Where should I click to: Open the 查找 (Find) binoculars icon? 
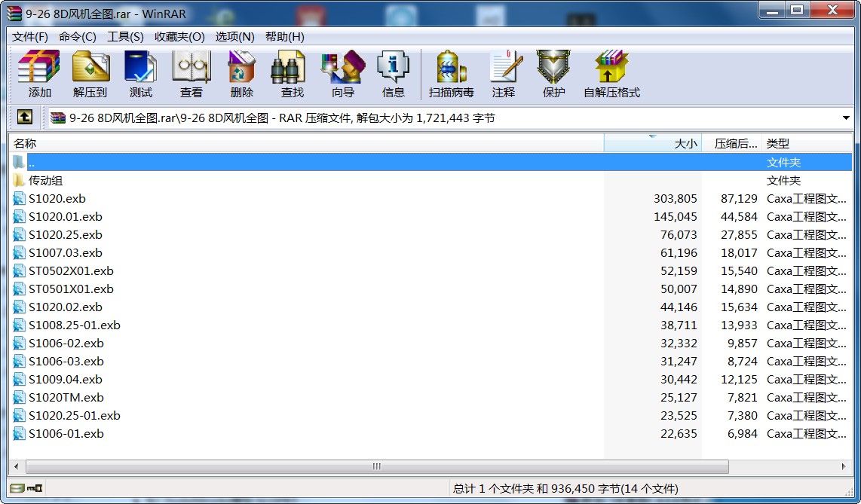point(292,74)
